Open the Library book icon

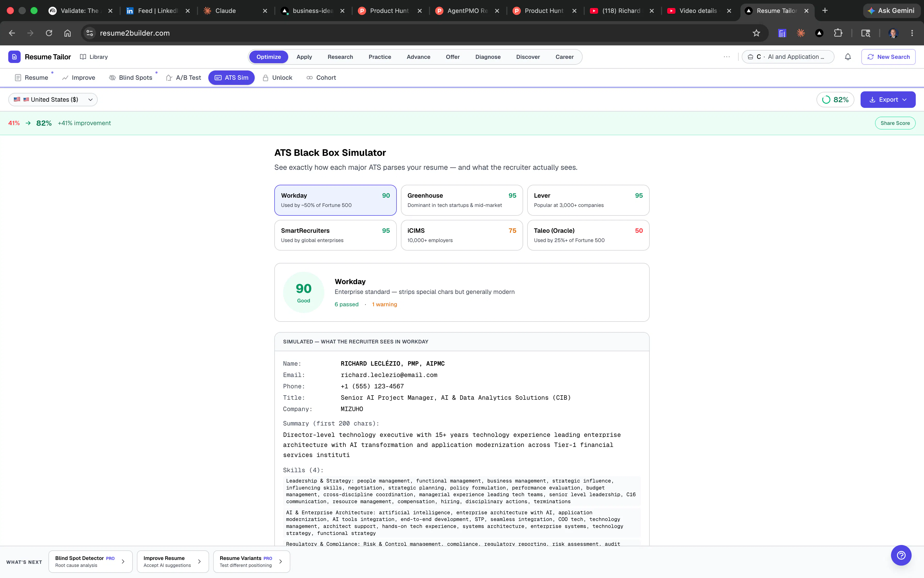tap(83, 57)
